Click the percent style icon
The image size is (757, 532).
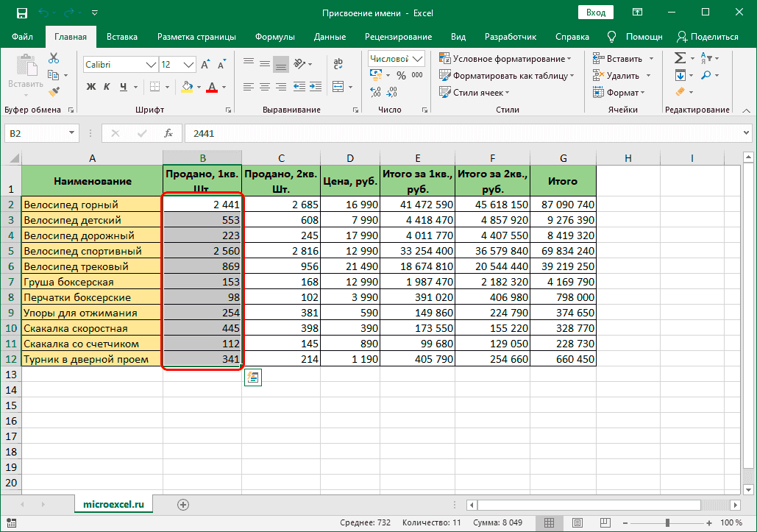(x=401, y=75)
